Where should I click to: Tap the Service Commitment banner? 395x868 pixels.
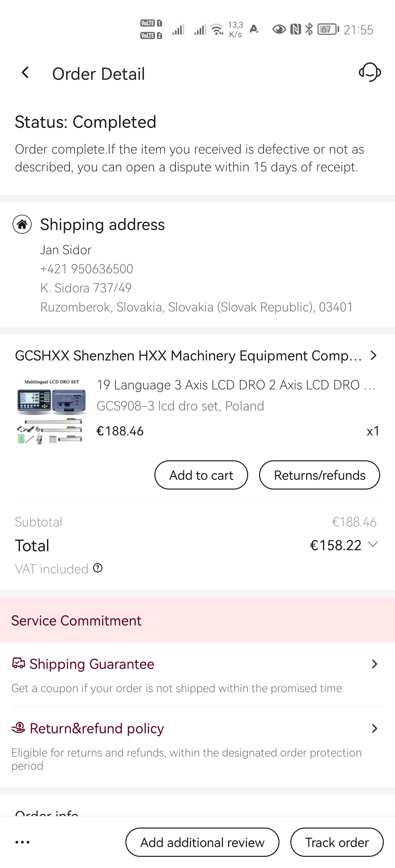tap(197, 620)
